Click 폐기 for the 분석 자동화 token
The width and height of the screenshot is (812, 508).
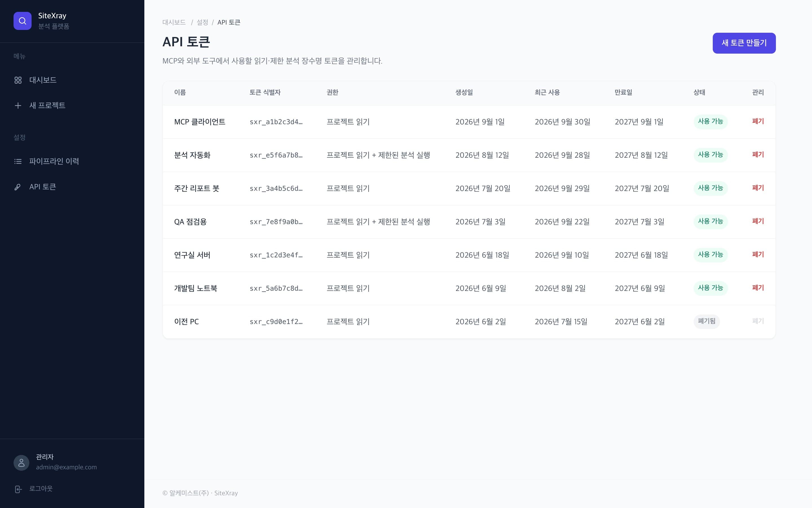pos(758,155)
